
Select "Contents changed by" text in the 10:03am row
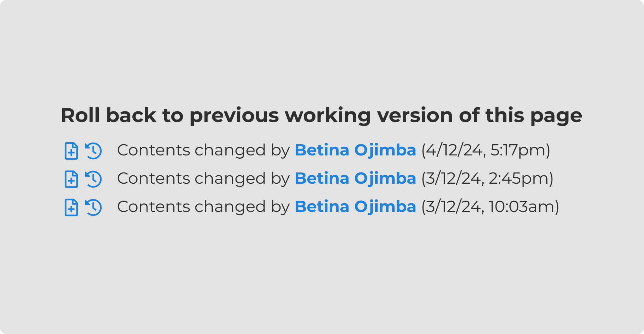[203, 207]
